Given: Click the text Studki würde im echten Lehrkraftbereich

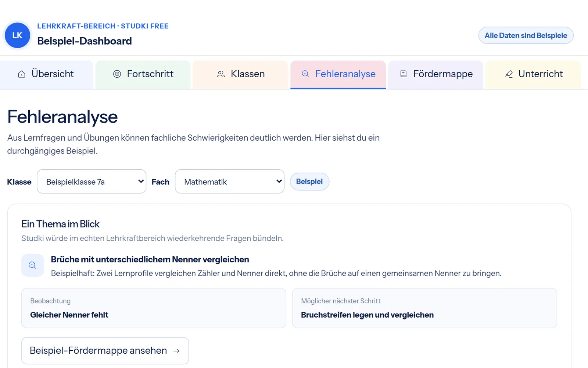Looking at the screenshot, I should 153,238.
